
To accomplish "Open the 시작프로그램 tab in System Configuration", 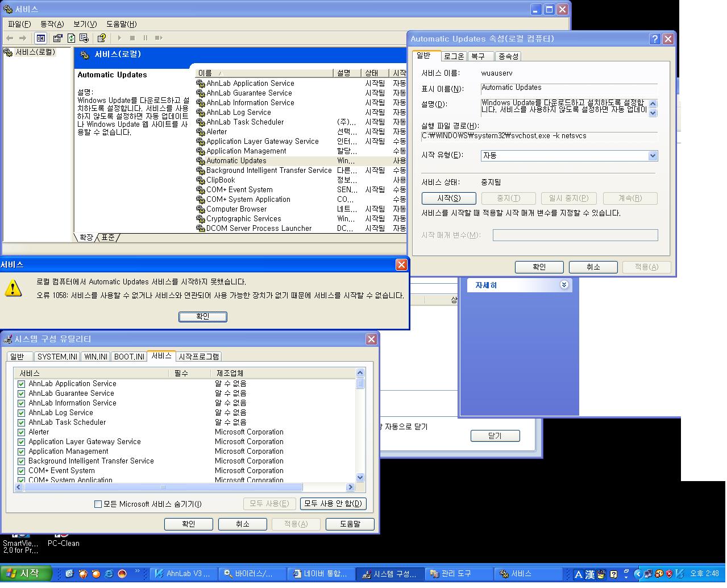I will point(198,357).
